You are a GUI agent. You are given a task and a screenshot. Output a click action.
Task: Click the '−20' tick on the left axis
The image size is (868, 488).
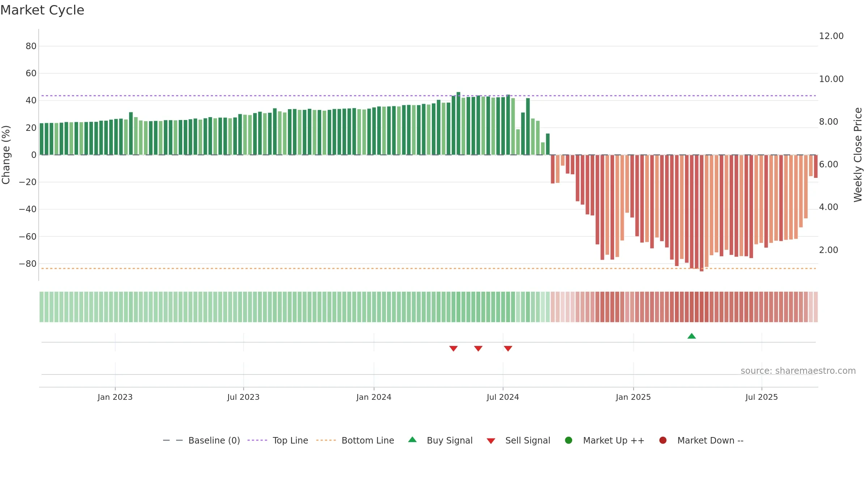pyautogui.click(x=28, y=182)
